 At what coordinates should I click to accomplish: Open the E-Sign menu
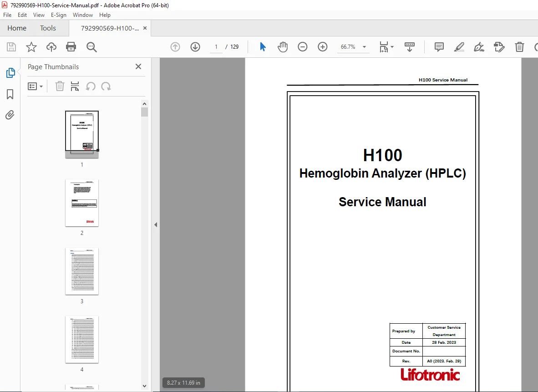click(59, 15)
